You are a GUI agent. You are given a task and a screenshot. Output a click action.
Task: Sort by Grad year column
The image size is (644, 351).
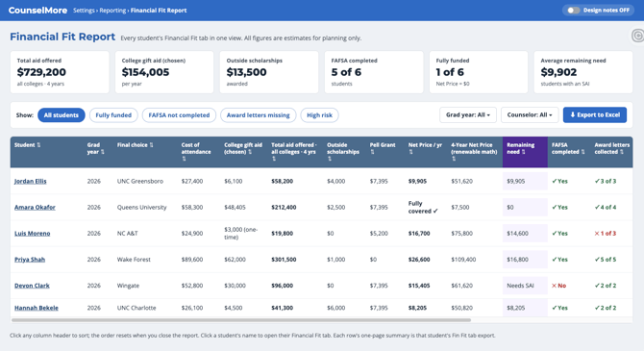(95, 148)
